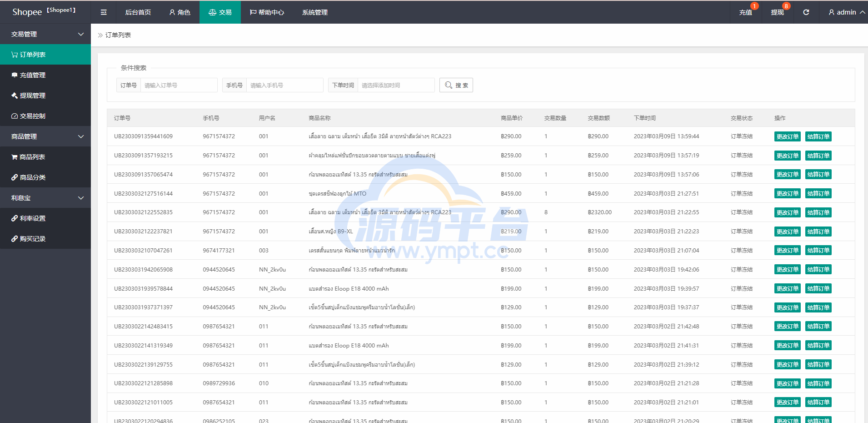Click the 下单时间 column header
This screenshot has height=423, width=868.
[644, 118]
